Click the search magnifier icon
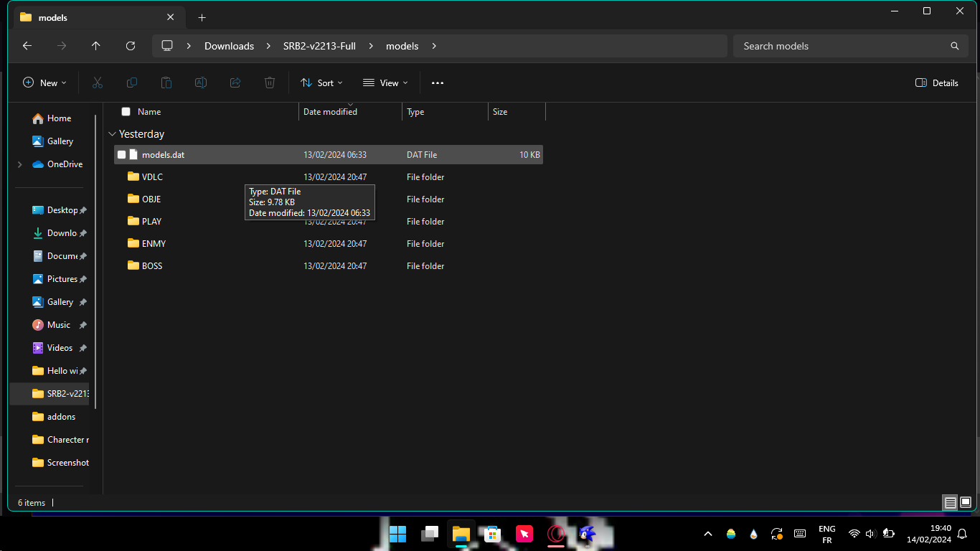The height and width of the screenshot is (551, 980). pyautogui.click(x=955, y=46)
